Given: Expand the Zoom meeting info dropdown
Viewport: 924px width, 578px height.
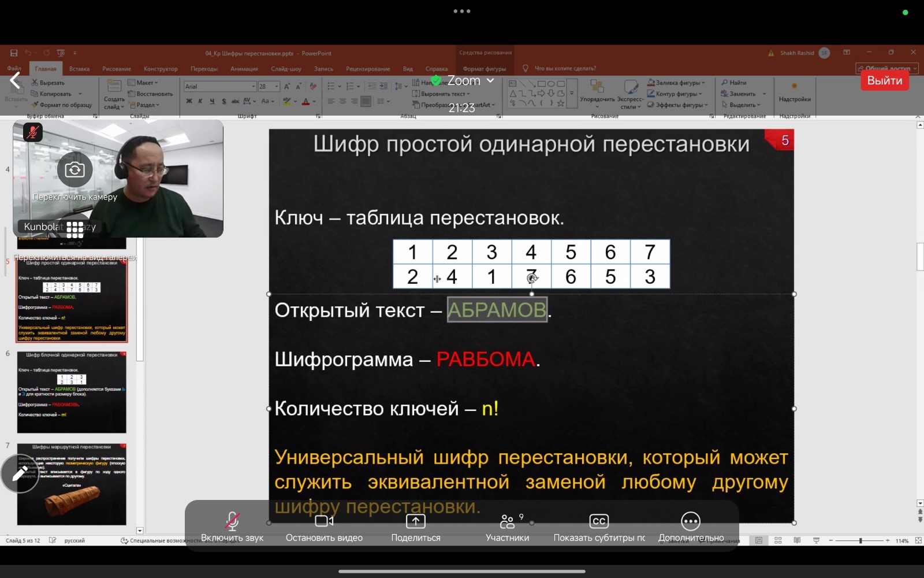Looking at the screenshot, I should (x=490, y=80).
